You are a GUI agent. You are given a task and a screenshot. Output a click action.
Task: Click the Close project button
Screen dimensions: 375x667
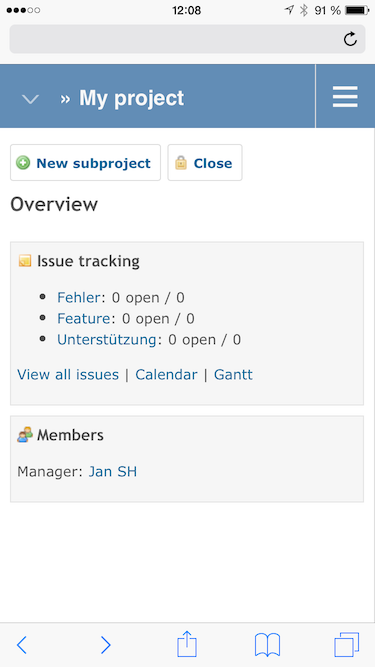205,163
